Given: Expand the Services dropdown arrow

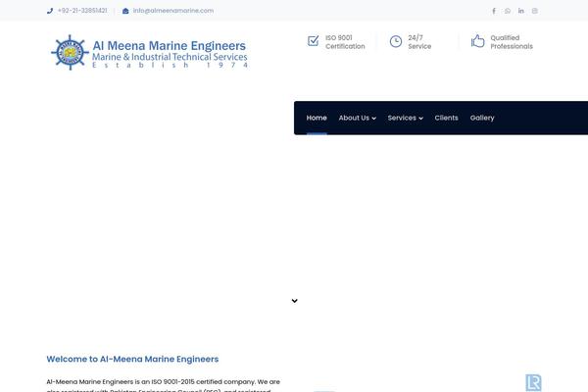Looking at the screenshot, I should pos(420,119).
